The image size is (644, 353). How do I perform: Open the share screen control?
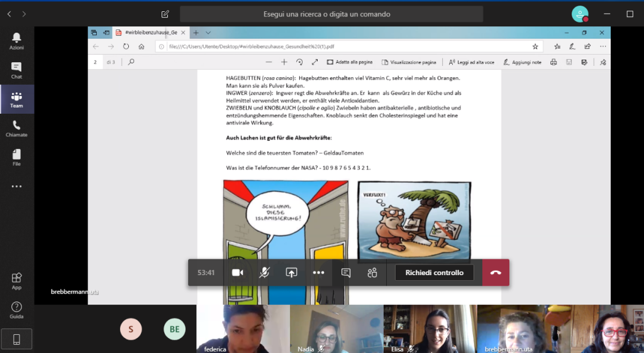pos(291,273)
